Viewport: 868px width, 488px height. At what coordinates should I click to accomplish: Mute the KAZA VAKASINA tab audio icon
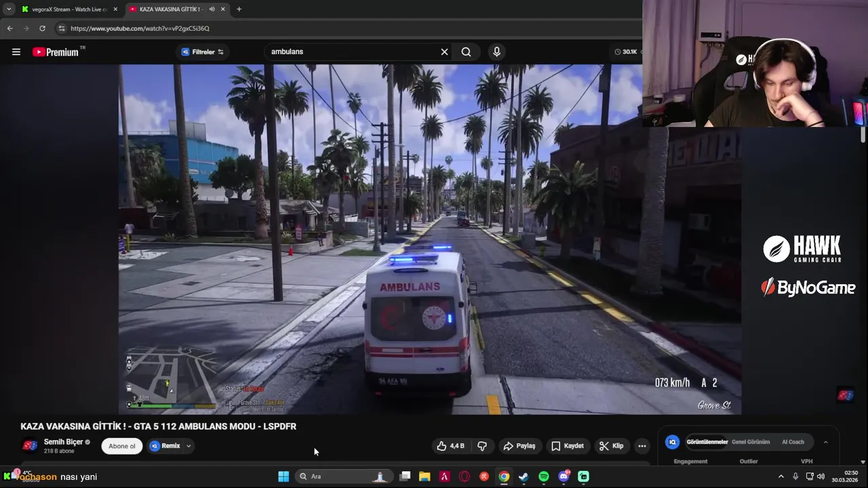(x=212, y=9)
